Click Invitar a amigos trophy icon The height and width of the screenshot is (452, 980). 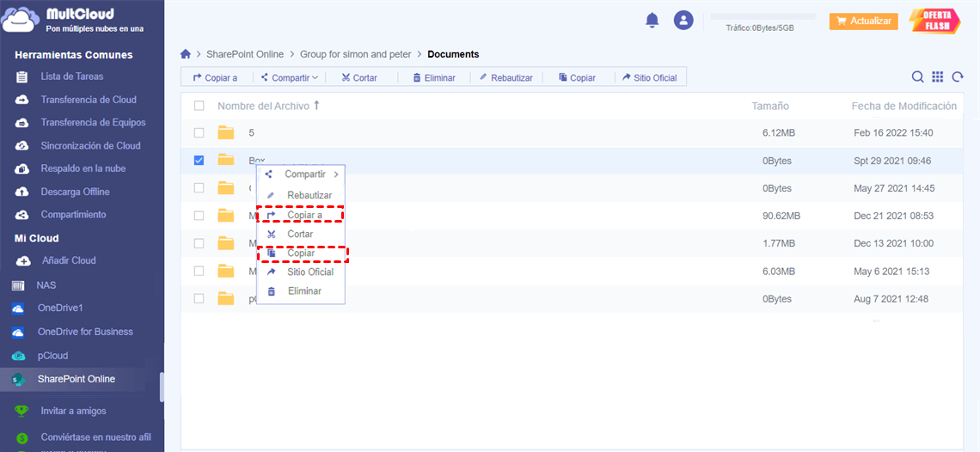(x=22, y=412)
